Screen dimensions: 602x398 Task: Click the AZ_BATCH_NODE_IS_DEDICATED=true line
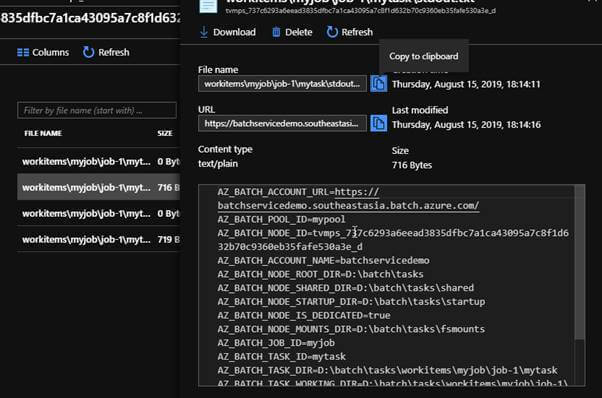coord(304,315)
